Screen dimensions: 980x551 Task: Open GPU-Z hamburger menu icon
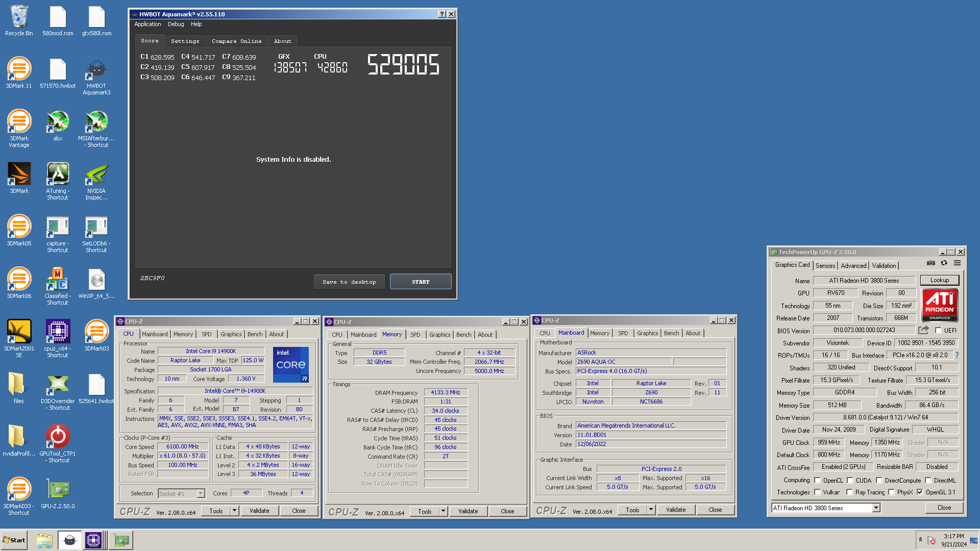click(x=958, y=263)
